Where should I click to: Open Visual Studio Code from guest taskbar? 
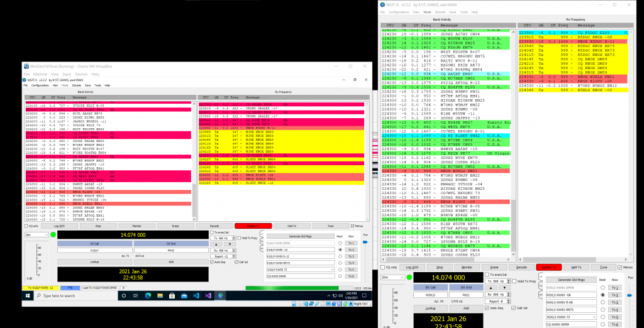[x=196, y=295]
